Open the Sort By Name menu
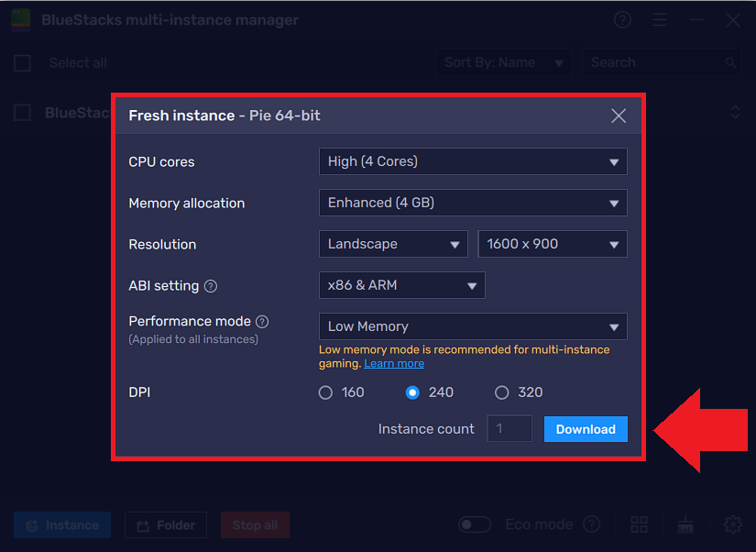The height and width of the screenshot is (552, 756). tap(503, 62)
